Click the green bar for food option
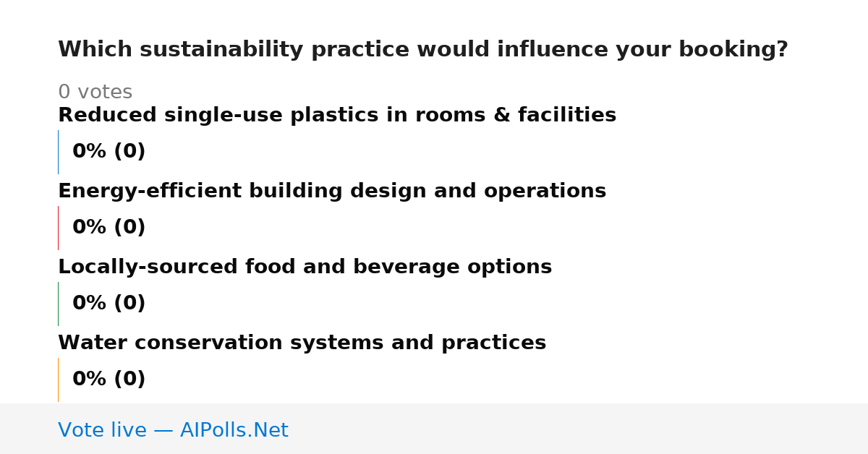The image size is (868, 454). pyautogui.click(x=58, y=304)
